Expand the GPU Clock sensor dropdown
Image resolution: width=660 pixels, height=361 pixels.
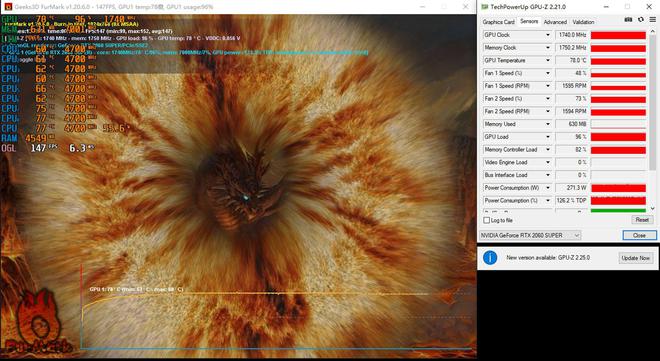pyautogui.click(x=548, y=35)
